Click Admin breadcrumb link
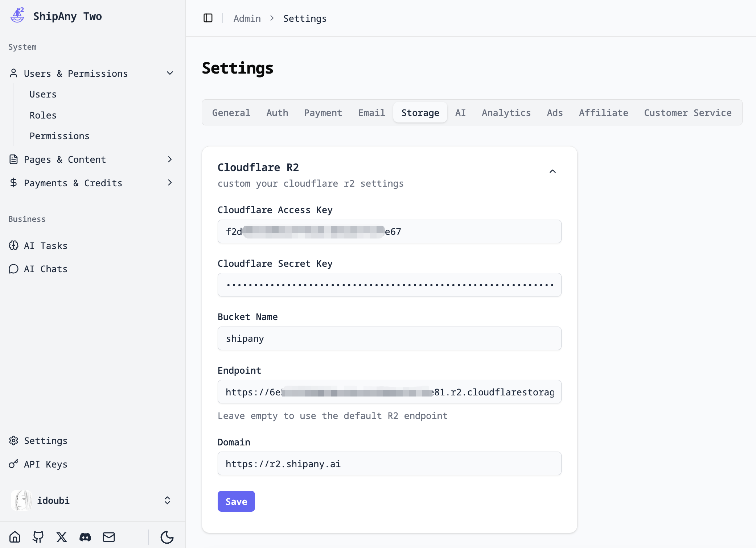 (247, 18)
